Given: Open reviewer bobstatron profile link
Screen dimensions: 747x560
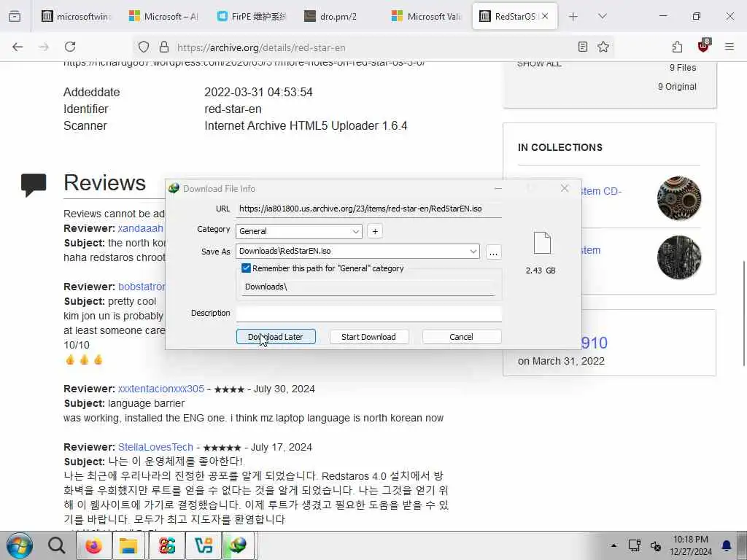Looking at the screenshot, I should 141,287.
